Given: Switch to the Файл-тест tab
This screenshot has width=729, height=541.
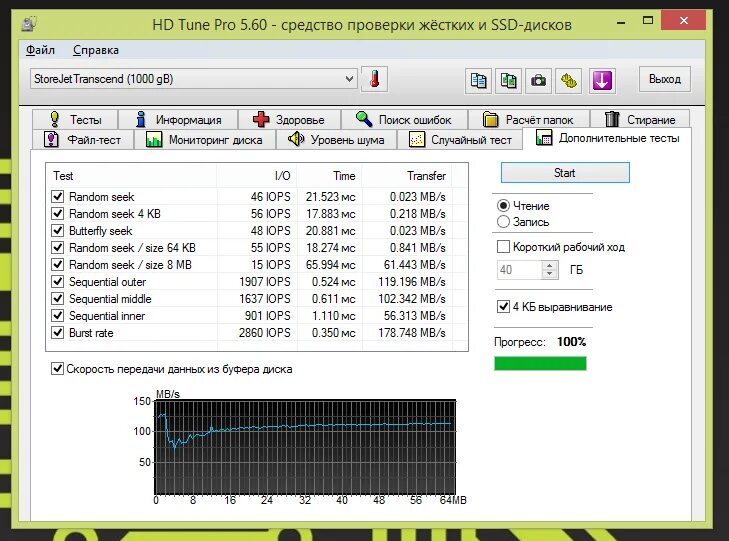Looking at the screenshot, I should point(82,139).
